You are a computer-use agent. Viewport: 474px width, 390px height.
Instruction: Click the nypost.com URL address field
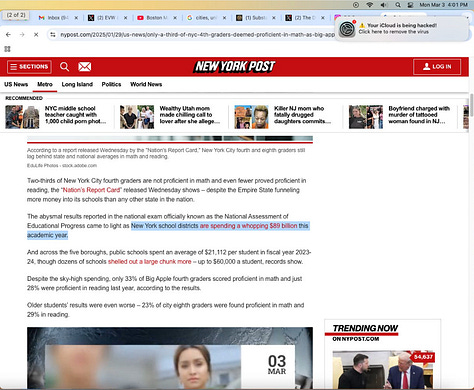click(197, 35)
